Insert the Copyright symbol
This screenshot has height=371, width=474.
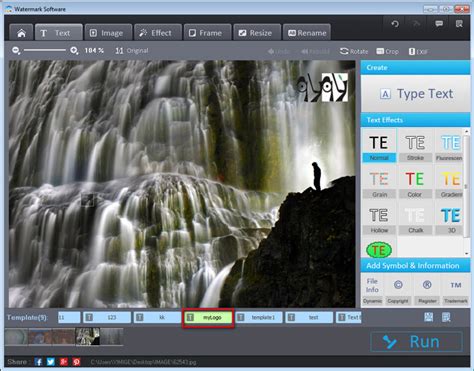click(x=398, y=290)
